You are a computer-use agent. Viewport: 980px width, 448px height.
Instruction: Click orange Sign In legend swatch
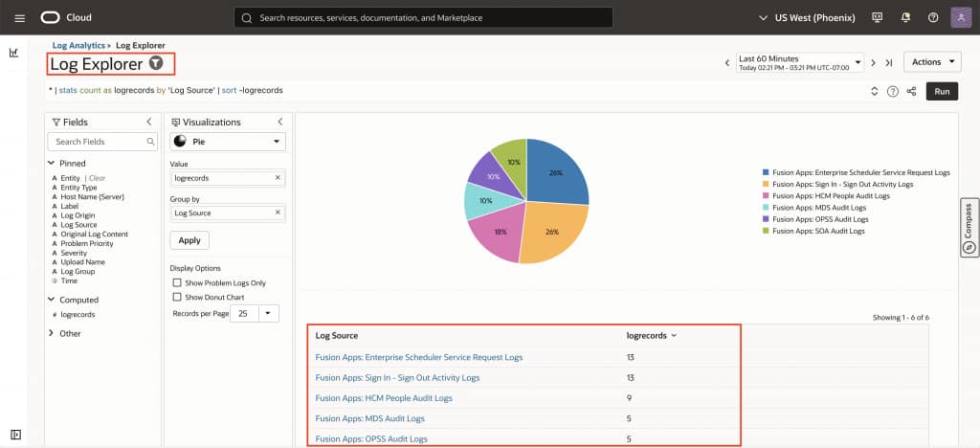pyautogui.click(x=766, y=185)
